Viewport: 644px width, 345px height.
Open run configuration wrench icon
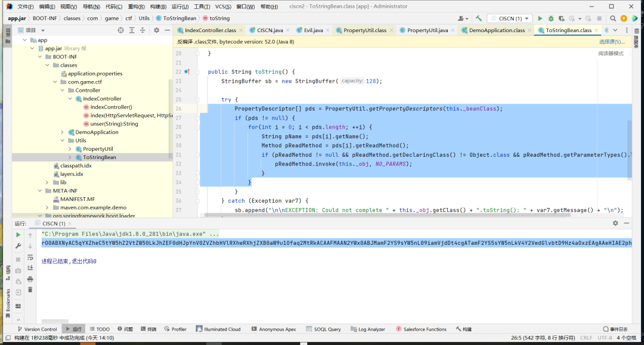click(x=18, y=245)
